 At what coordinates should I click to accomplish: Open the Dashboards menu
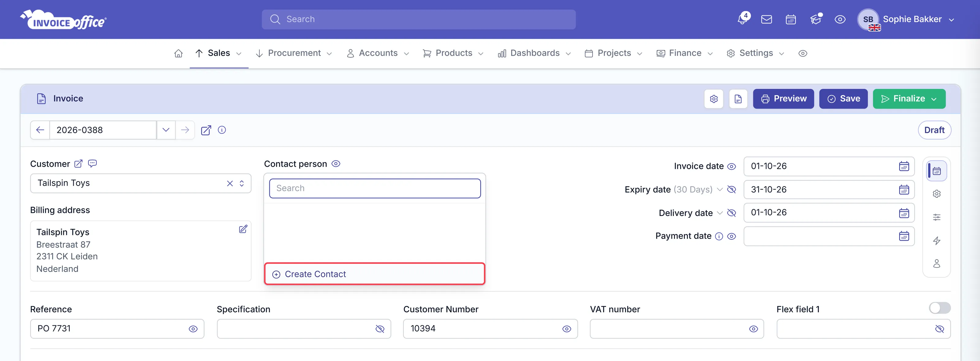point(534,53)
